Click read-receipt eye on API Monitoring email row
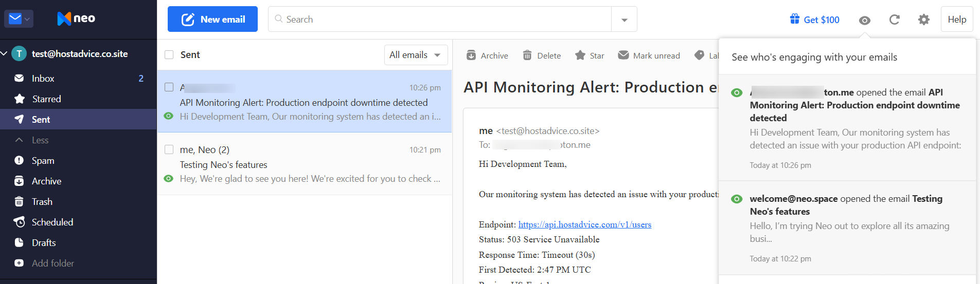Image resolution: width=980 pixels, height=284 pixels. click(x=168, y=116)
